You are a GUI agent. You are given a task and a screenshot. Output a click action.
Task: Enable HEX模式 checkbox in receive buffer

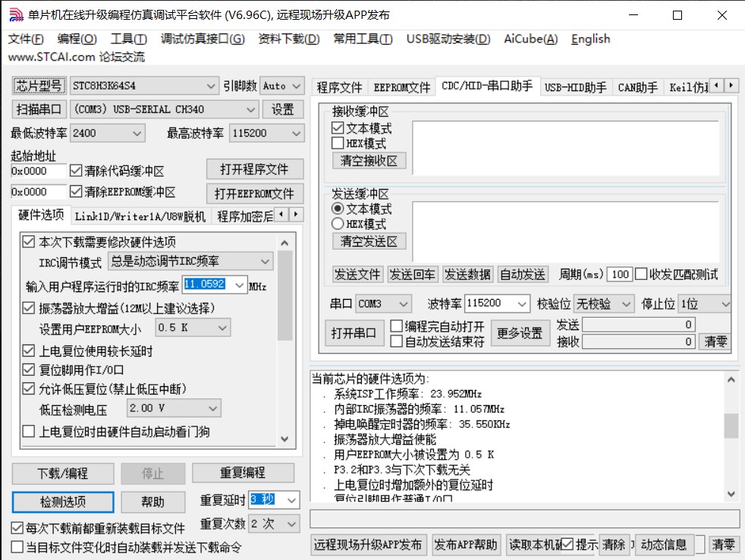(338, 143)
